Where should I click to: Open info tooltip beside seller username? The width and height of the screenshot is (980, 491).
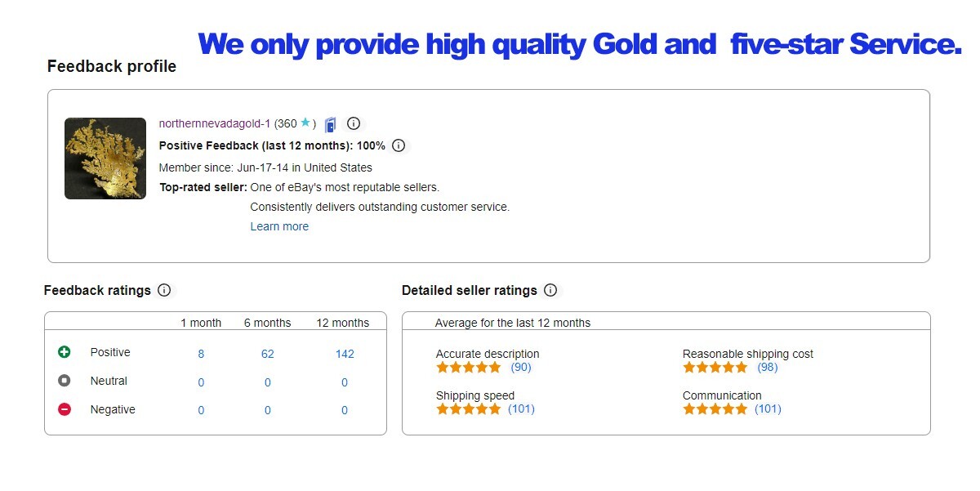353,123
